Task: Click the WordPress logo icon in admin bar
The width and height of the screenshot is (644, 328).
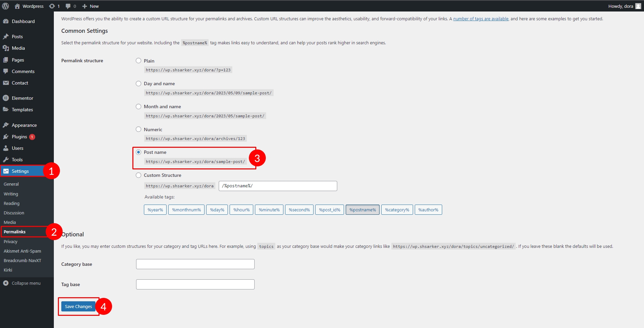Action: point(6,6)
